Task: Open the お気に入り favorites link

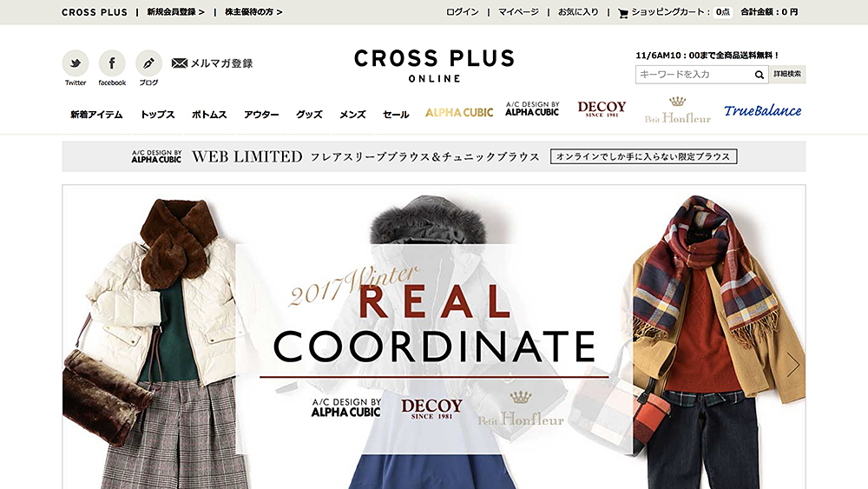Action: tap(578, 11)
